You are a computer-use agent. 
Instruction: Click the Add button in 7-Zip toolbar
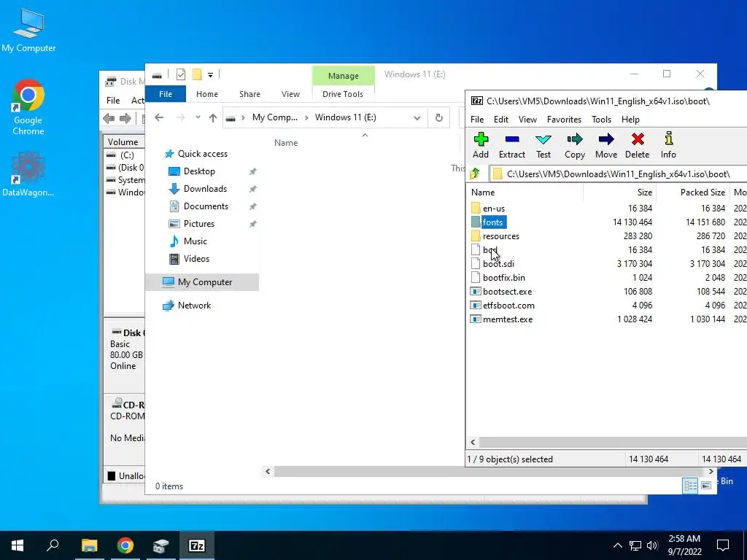click(x=481, y=145)
